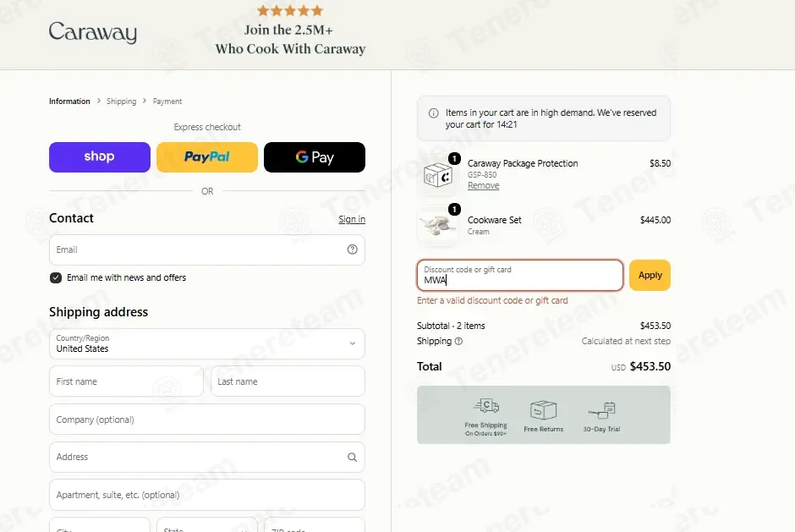Pay with Shop Pay express button
The image size is (795, 532).
click(100, 157)
